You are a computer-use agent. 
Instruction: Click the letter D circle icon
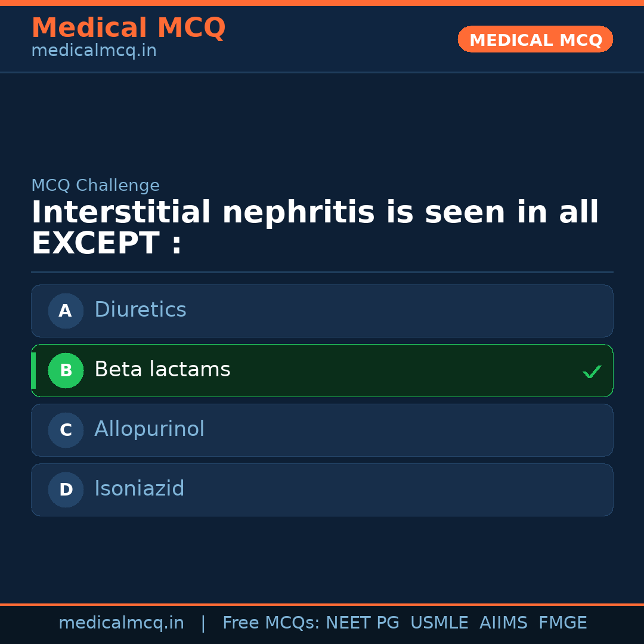click(66, 490)
